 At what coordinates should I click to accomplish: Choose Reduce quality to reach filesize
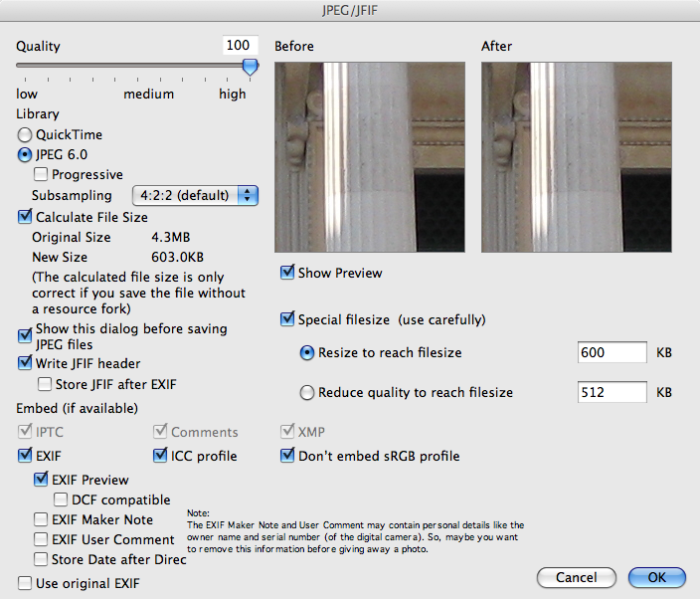[x=306, y=393]
